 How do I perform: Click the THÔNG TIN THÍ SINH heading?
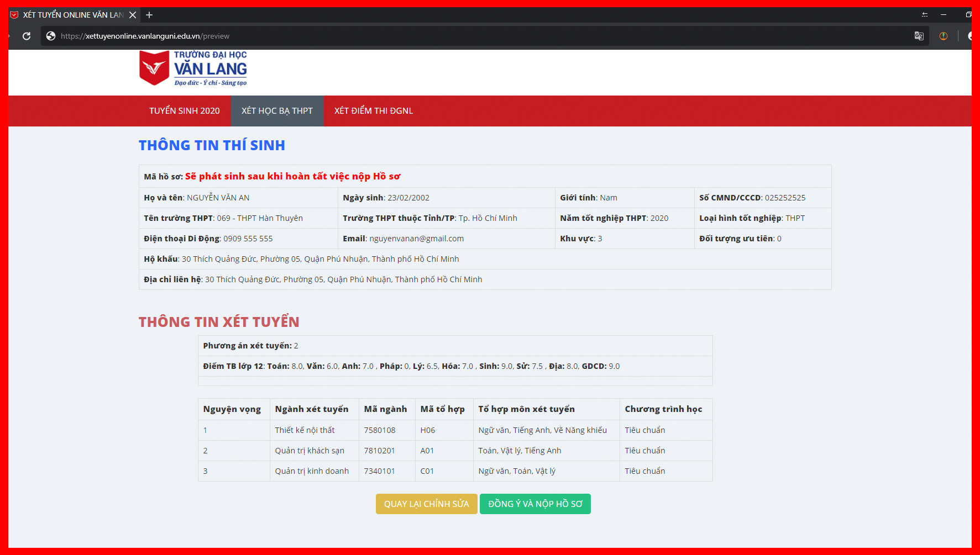pos(212,145)
